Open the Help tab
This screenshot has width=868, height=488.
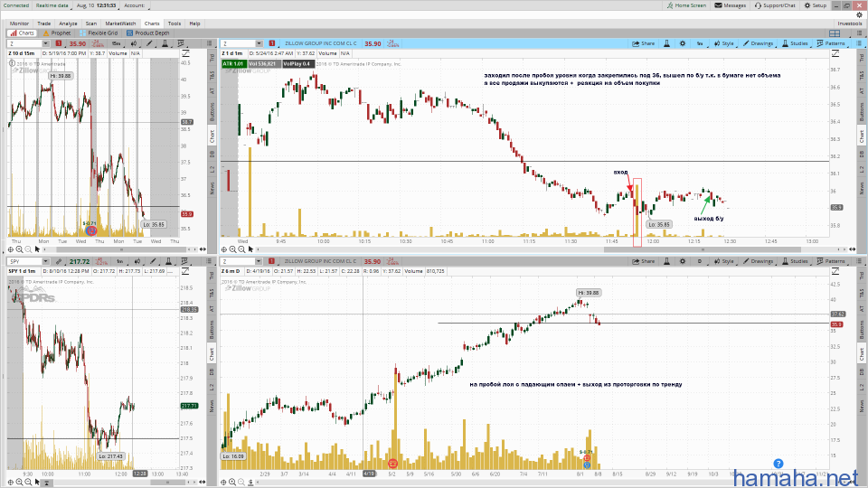click(195, 23)
